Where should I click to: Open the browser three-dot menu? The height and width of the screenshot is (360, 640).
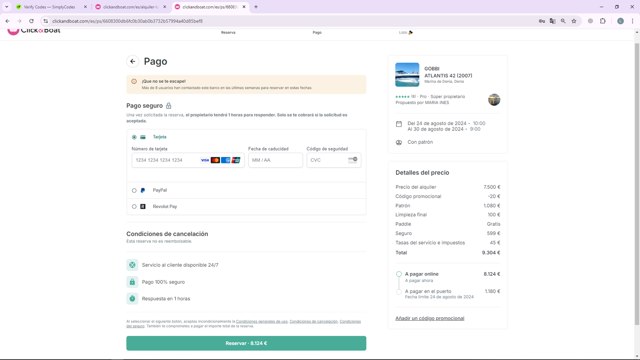point(632,21)
